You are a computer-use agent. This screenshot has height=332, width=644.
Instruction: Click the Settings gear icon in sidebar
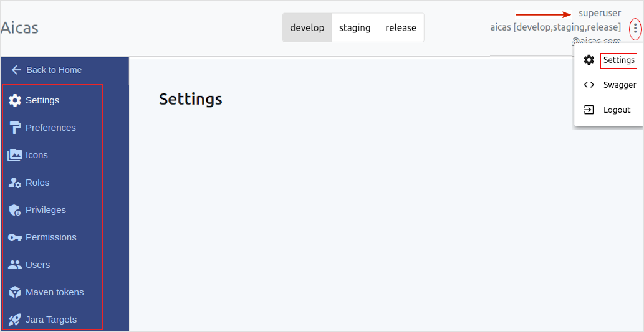tap(15, 100)
